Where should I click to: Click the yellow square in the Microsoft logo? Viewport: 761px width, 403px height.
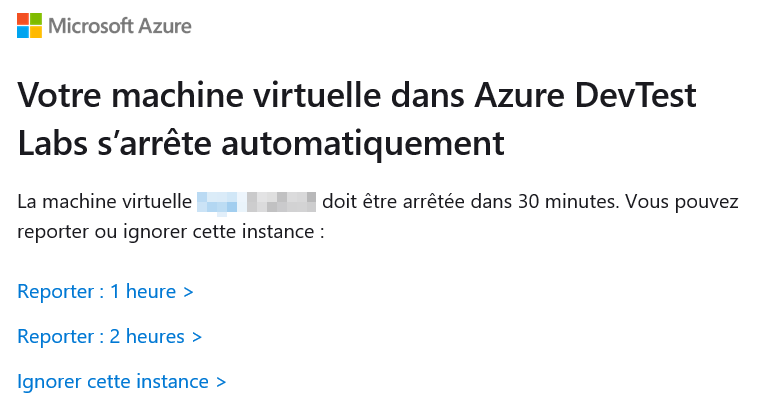tap(36, 32)
